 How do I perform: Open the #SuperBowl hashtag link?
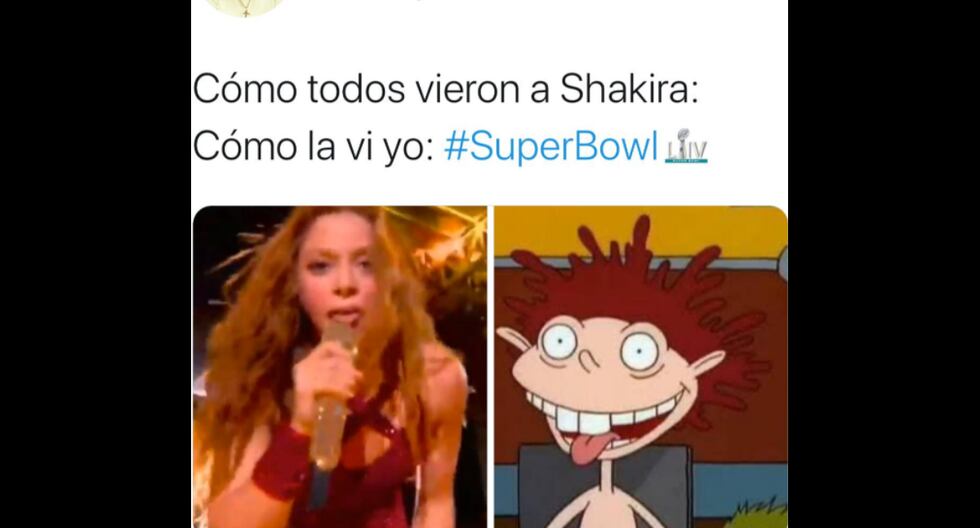coord(551,147)
